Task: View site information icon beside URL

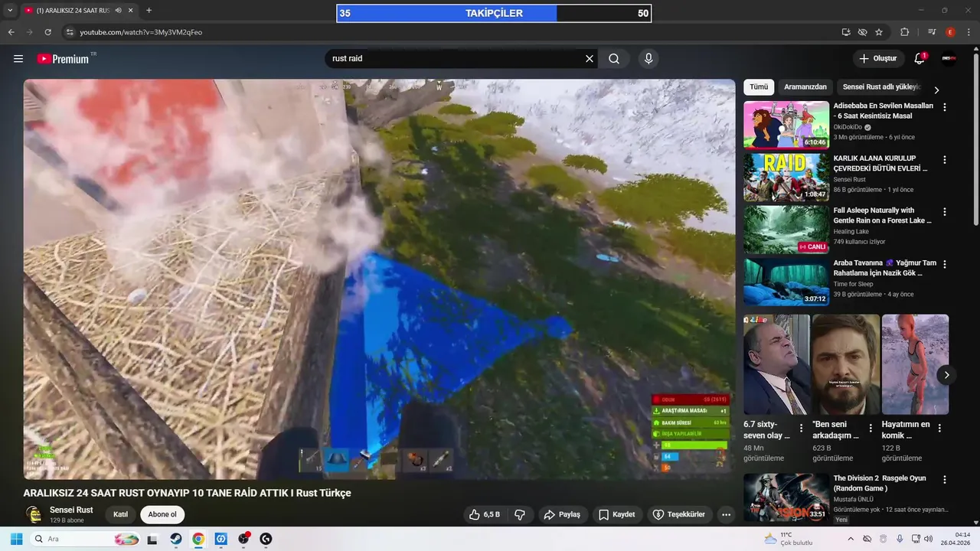Action: pyautogui.click(x=70, y=32)
